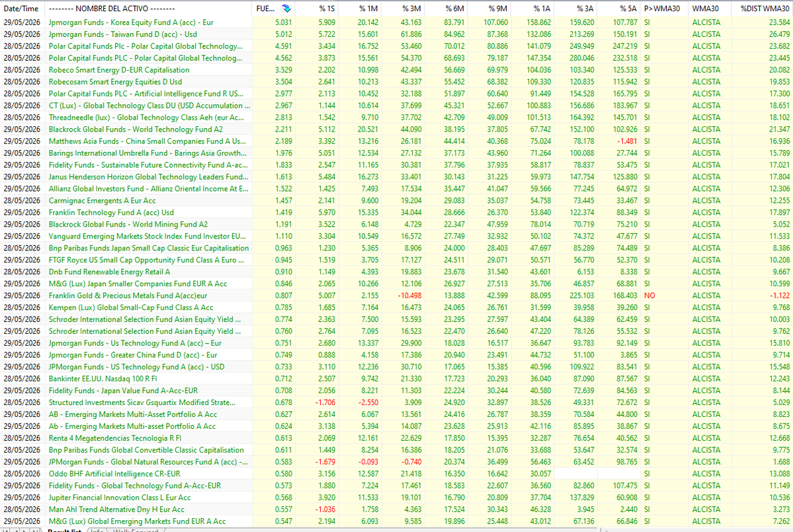Select Dnb Fund Renewable Energy Retail A

click(x=397, y=272)
